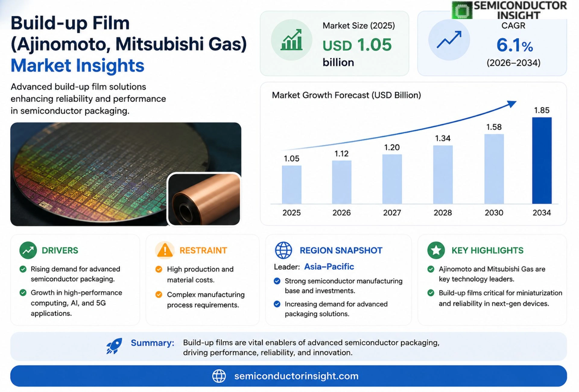Open the semiconductorinsight.com link
Screen dimensions: 579x392
point(296,376)
